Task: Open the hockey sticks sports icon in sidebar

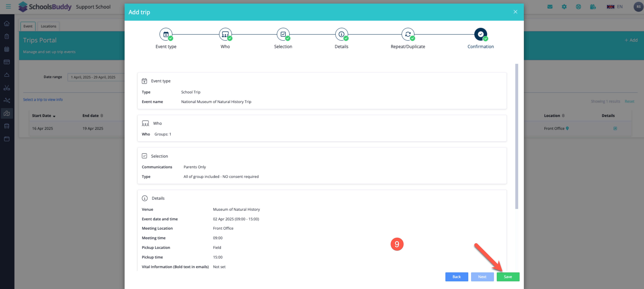Action: pyautogui.click(x=7, y=88)
